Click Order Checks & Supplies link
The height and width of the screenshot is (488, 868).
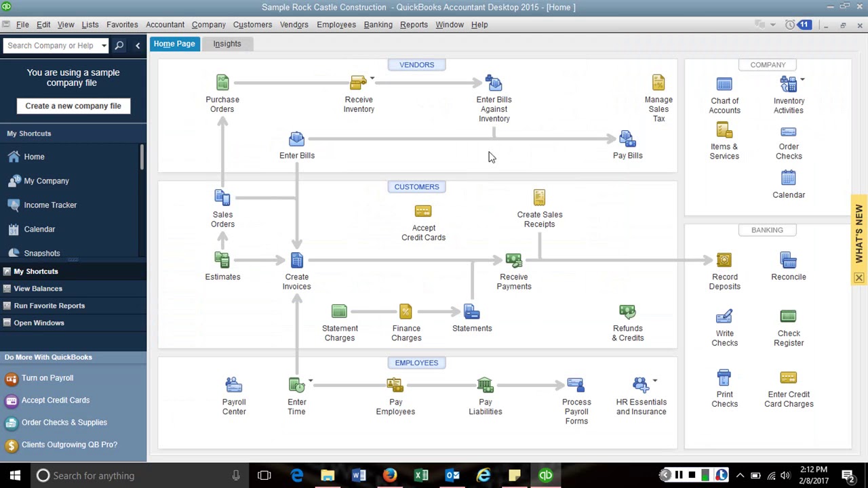point(64,422)
